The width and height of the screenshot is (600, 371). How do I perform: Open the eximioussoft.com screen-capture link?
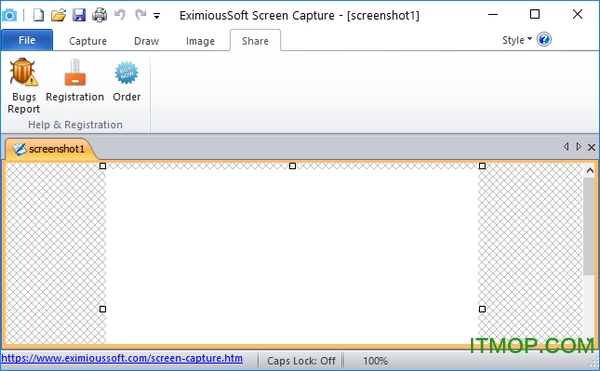pyautogui.click(x=122, y=358)
